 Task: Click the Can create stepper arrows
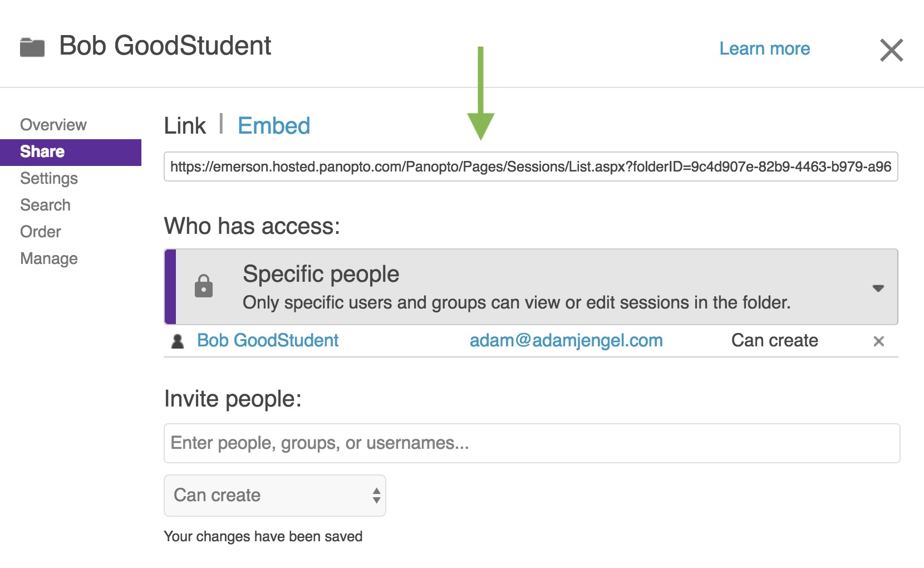(376, 496)
